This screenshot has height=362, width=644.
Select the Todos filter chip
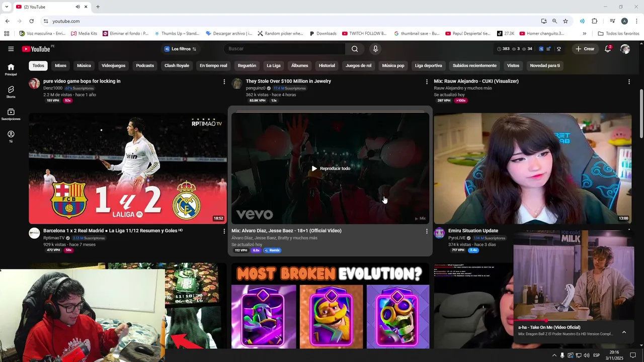38,65
